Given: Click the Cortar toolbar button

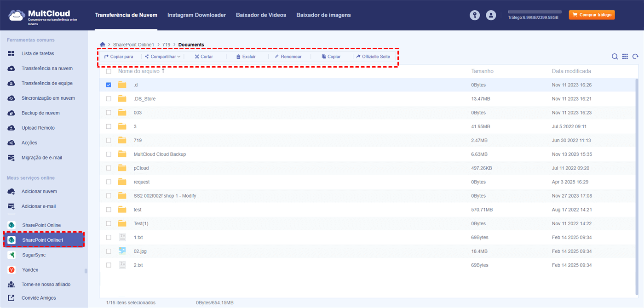Looking at the screenshot, I should pos(203,57).
